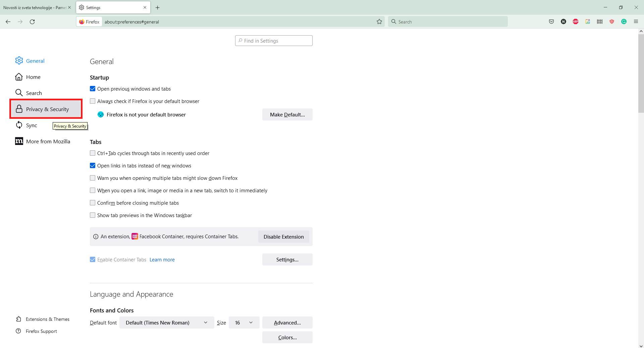Click the Make Default button
Screen dimensions: 644x348
pyautogui.click(x=287, y=114)
